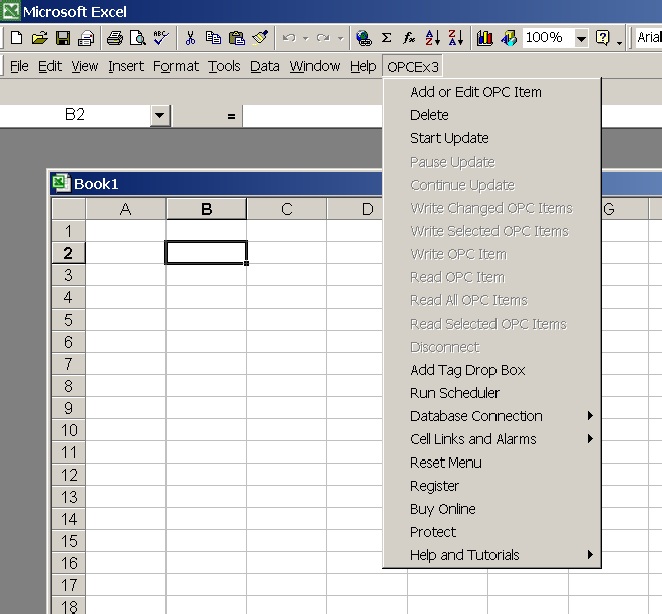662x614 pixels.
Task: Click inside the formula bar field
Action: pos(312,116)
